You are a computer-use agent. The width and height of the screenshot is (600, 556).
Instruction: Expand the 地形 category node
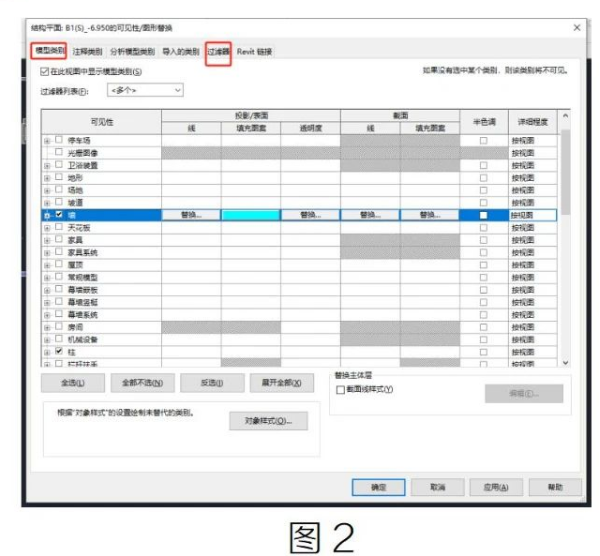47,178
